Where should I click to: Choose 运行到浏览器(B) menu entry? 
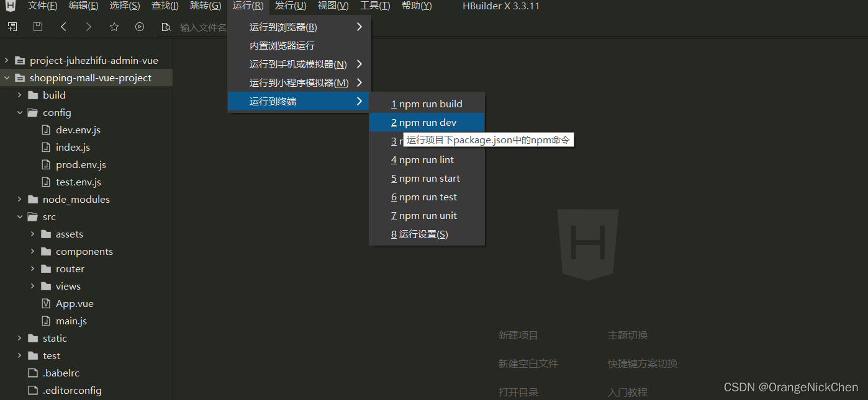(299, 27)
